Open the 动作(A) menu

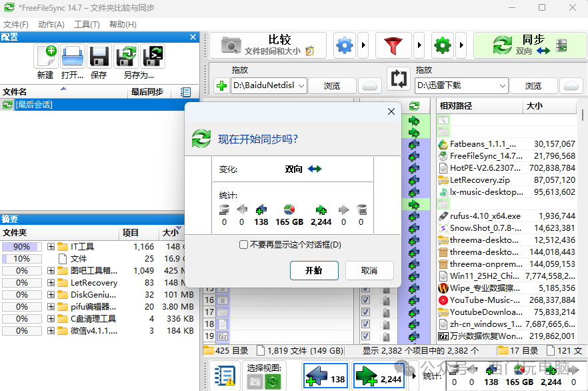[x=51, y=25]
